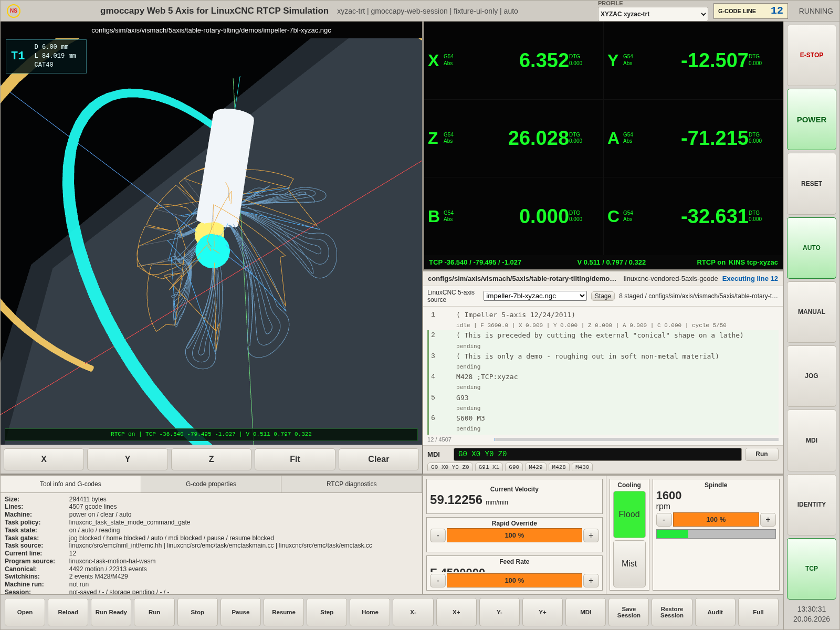Open G-code properties tab
Screen dimensions: 840x630
pyautogui.click(x=211, y=484)
